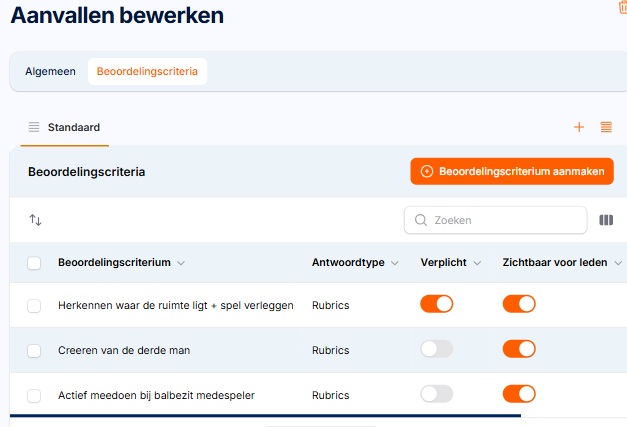
Task: Switch to the Algemeen tab
Action: [50, 71]
